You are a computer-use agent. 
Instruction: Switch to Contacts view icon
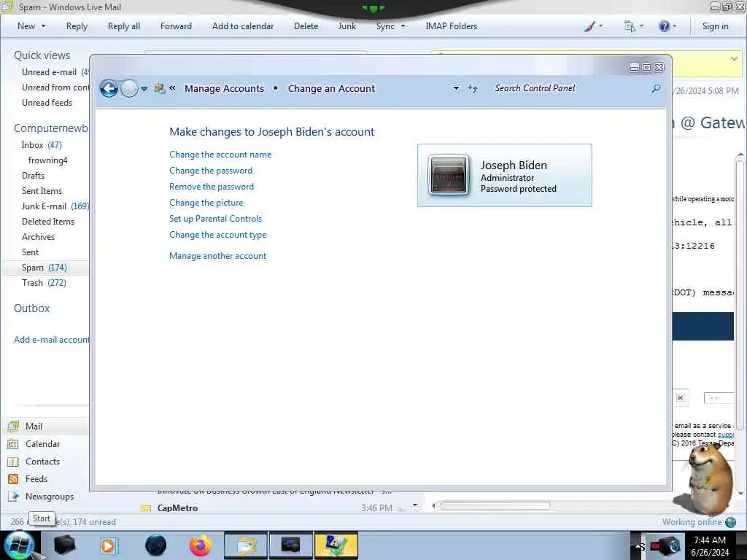tap(13, 462)
